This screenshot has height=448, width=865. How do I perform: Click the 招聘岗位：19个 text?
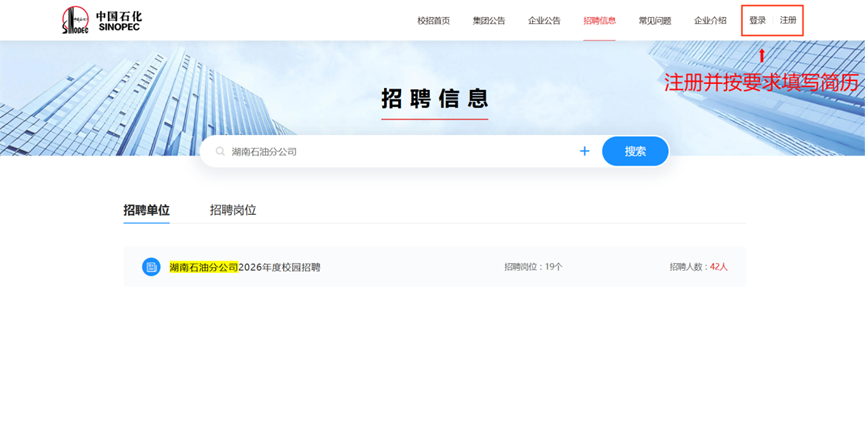pos(533,267)
